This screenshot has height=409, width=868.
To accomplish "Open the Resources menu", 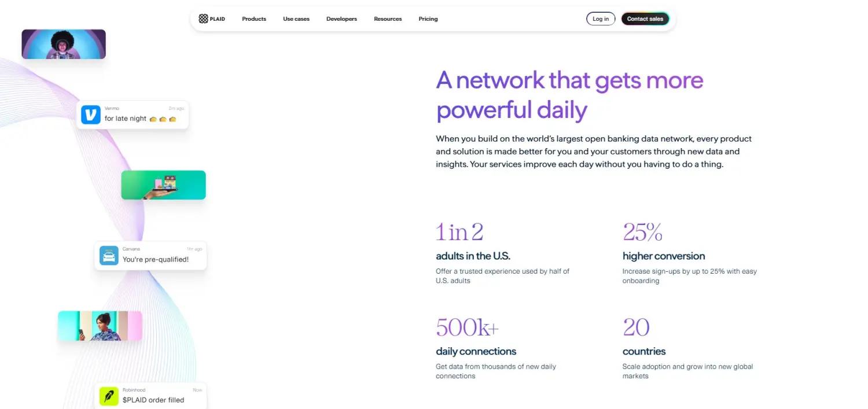I will click(x=388, y=19).
